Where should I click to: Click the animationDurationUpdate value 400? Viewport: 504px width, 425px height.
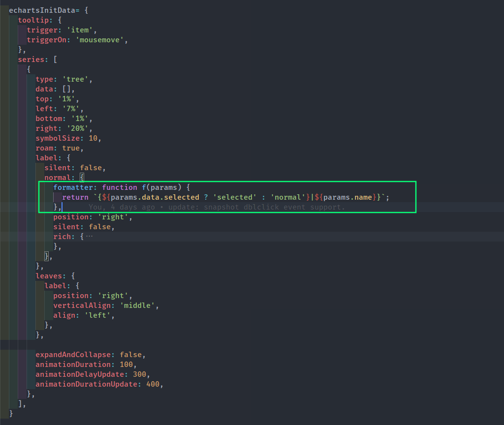(x=153, y=384)
